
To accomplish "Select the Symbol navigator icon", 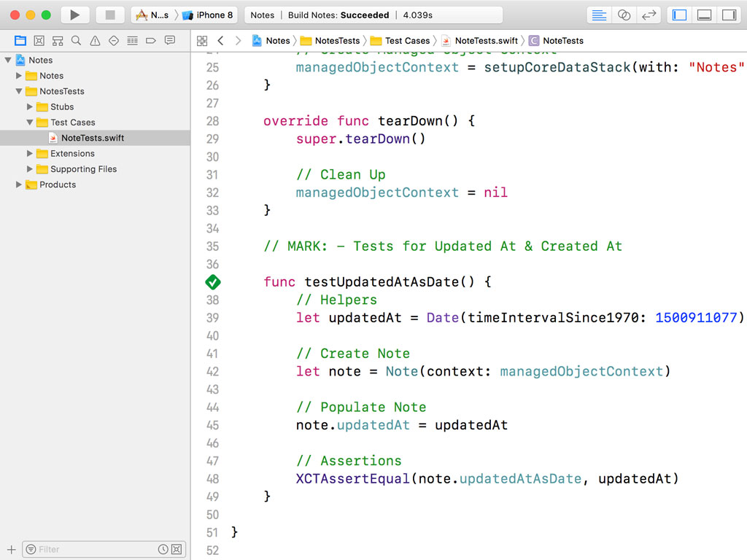I will point(58,40).
